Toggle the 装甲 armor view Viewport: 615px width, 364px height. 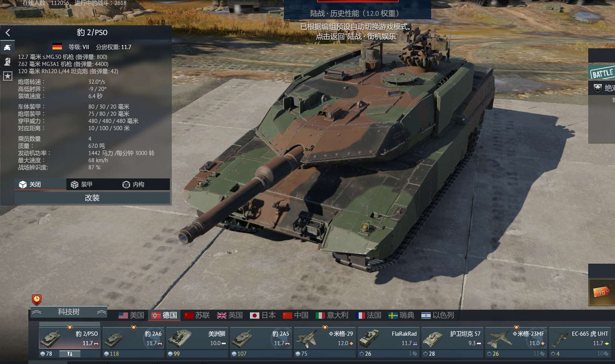[86, 184]
